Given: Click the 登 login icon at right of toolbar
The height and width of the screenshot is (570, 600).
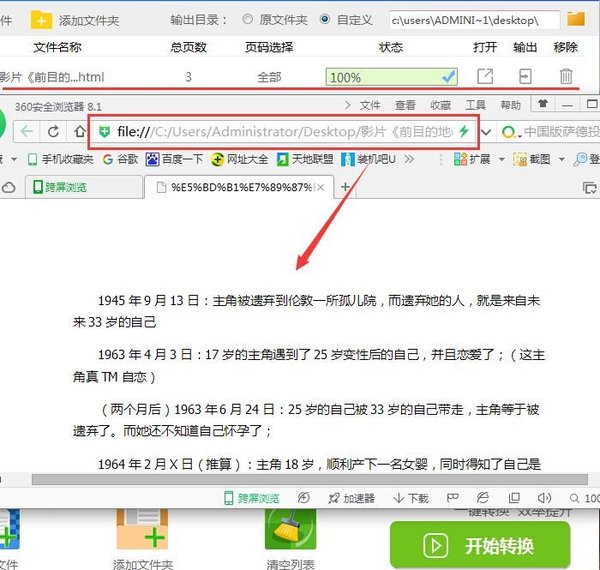Looking at the screenshot, I should pyautogui.click(x=586, y=159).
